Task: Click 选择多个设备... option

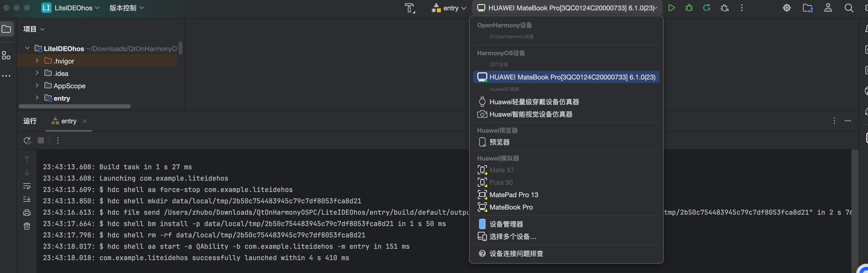Action: 566,237
